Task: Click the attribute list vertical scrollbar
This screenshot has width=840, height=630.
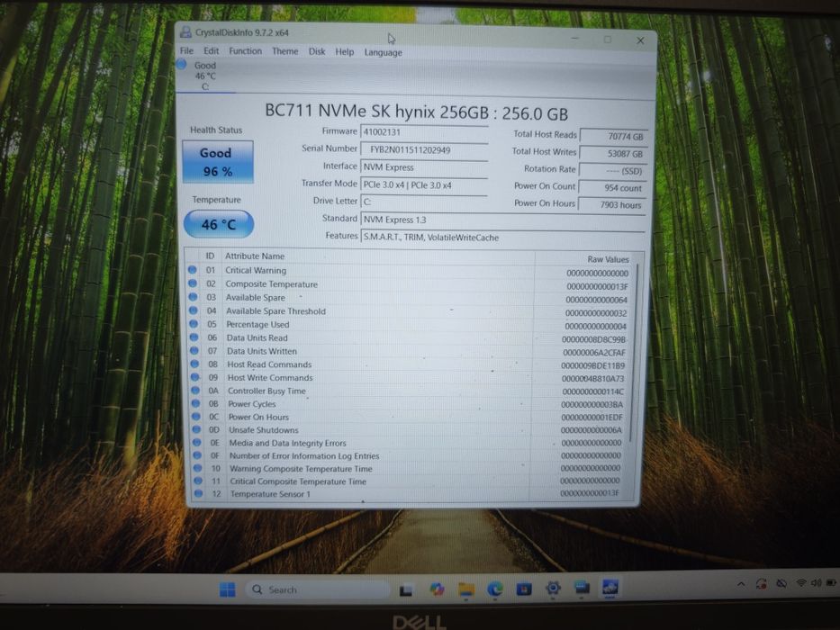Action: coord(636,354)
